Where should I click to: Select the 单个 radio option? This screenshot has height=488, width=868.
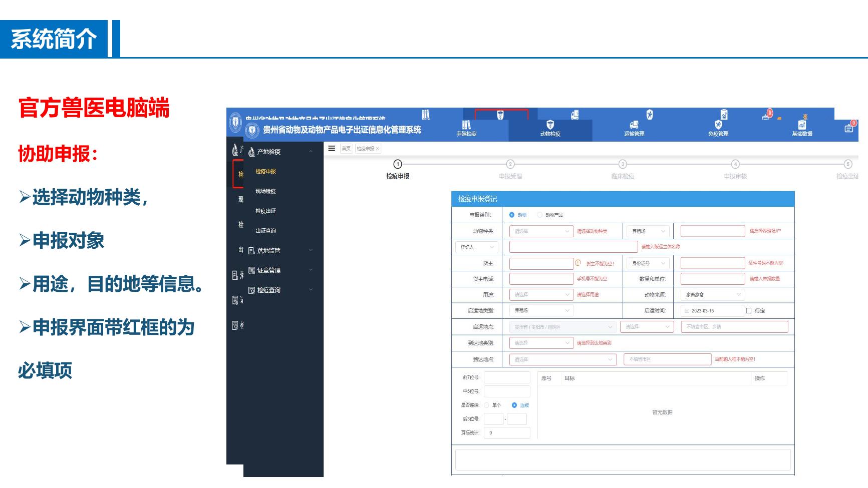(486, 405)
